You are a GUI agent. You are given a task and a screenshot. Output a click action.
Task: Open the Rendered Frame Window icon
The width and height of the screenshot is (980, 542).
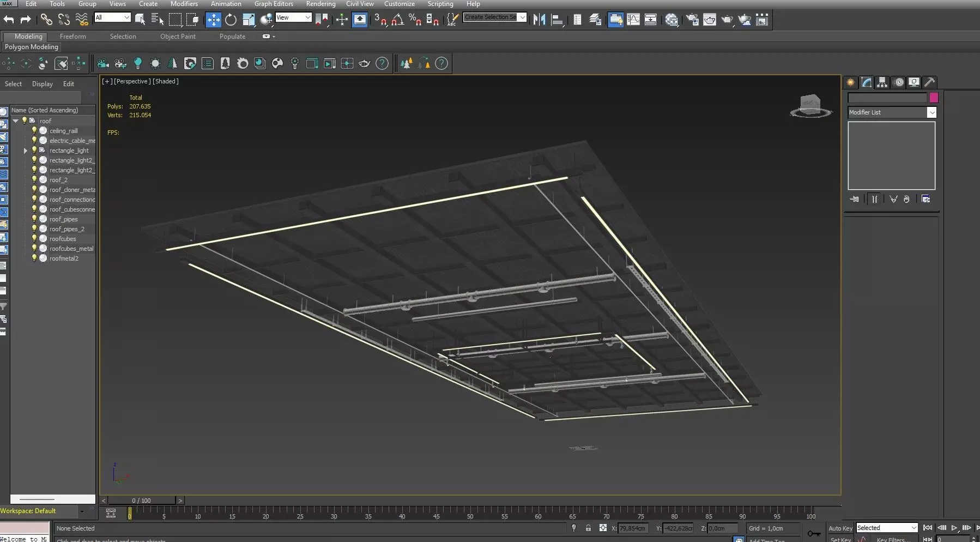710,20
